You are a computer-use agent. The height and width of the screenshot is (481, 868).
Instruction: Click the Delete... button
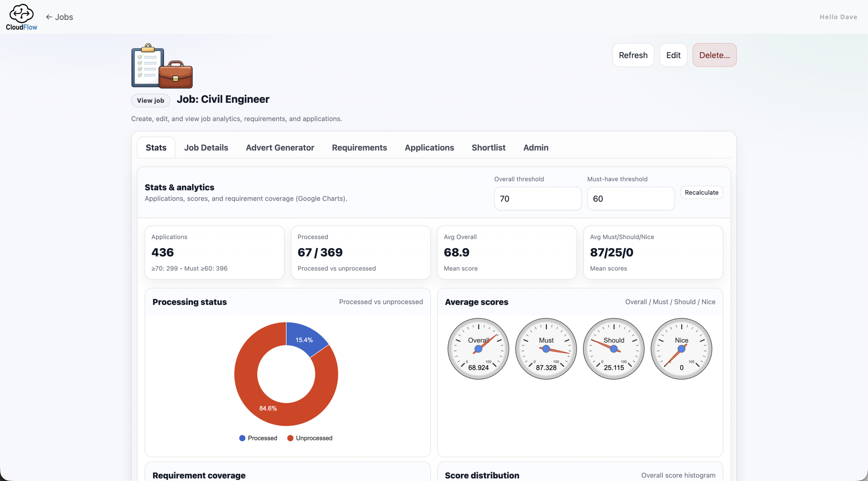tap(714, 55)
